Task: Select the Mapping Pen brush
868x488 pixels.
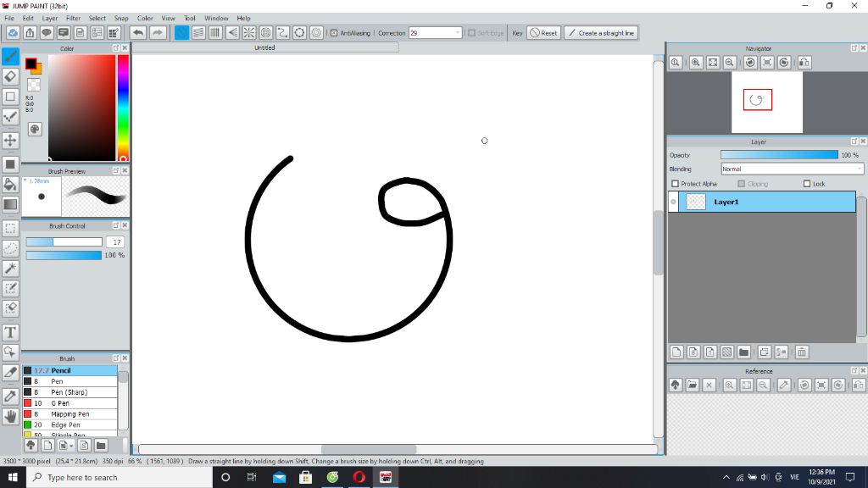Action: point(70,413)
